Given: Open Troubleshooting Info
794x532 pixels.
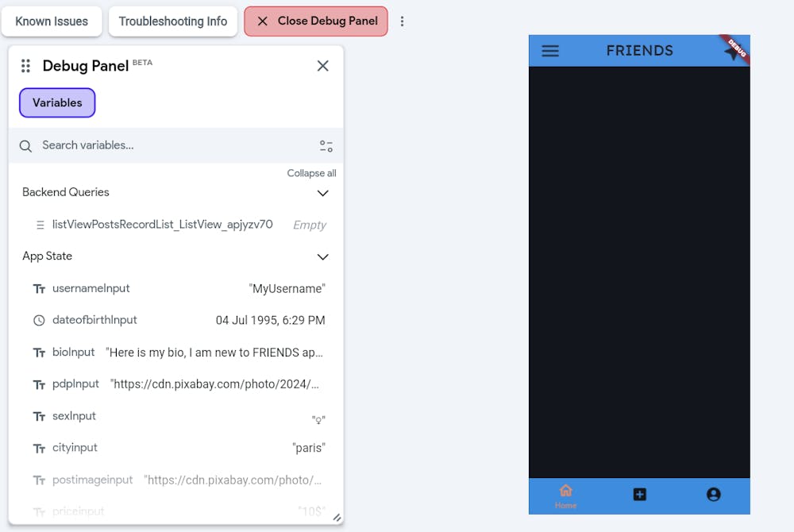Looking at the screenshot, I should (x=172, y=21).
